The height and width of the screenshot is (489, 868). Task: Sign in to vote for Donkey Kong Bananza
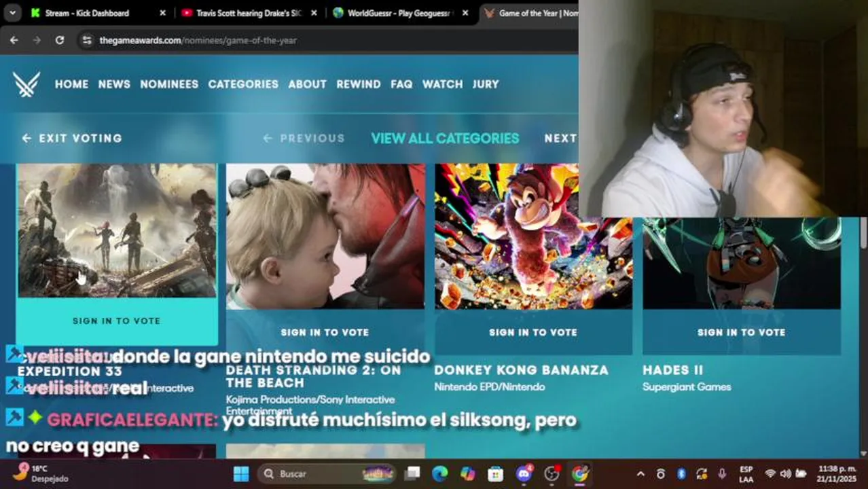(533, 332)
